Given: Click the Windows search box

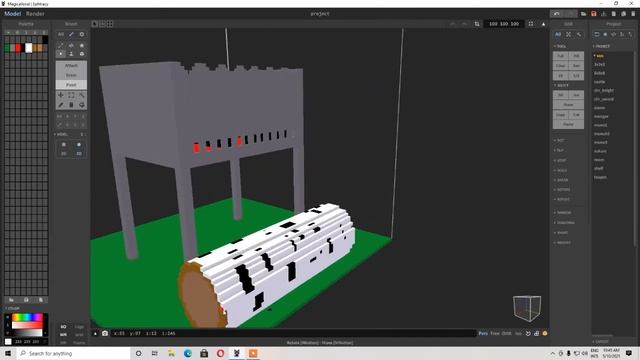Looking at the screenshot, I should [73, 353].
